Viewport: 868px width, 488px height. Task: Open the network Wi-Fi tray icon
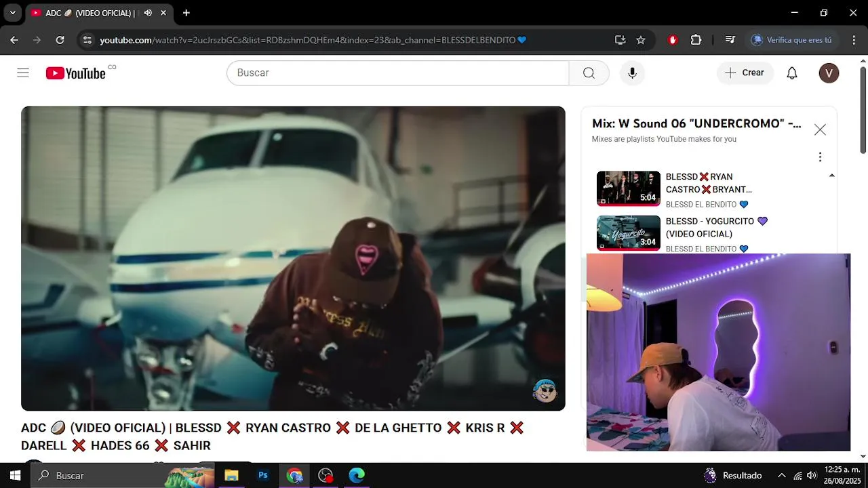point(797,476)
